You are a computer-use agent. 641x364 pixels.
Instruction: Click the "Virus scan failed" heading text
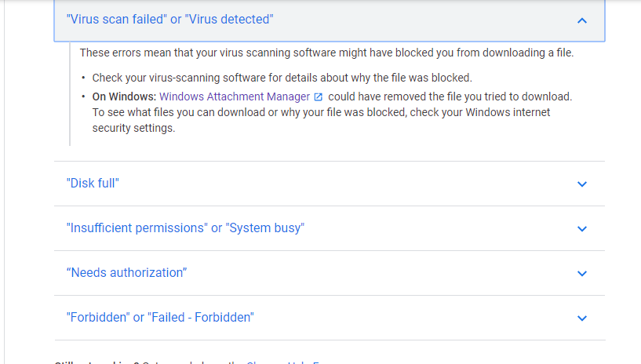click(169, 19)
